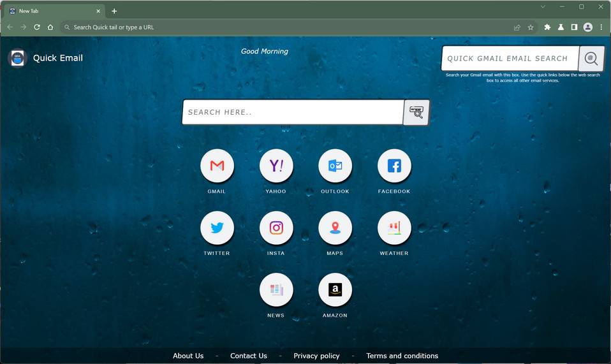The height and width of the screenshot is (364, 611).
Task: Click the WEATHER label text
Action: tap(394, 253)
